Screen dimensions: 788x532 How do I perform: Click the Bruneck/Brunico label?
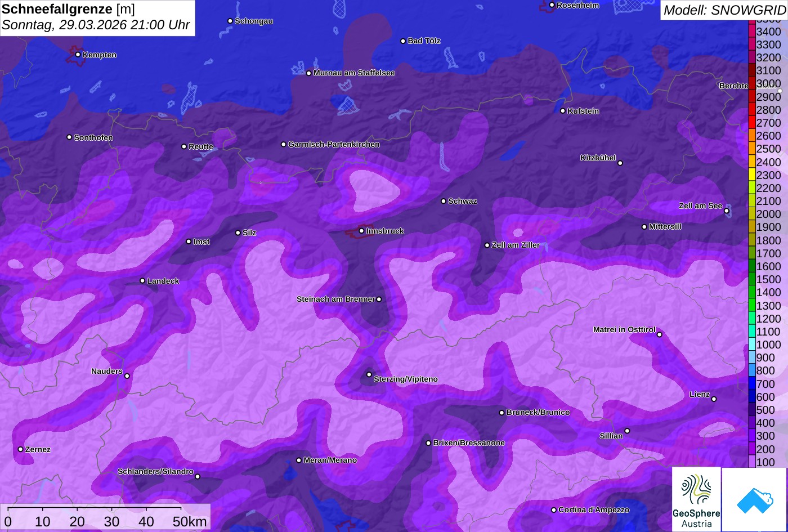coord(538,412)
